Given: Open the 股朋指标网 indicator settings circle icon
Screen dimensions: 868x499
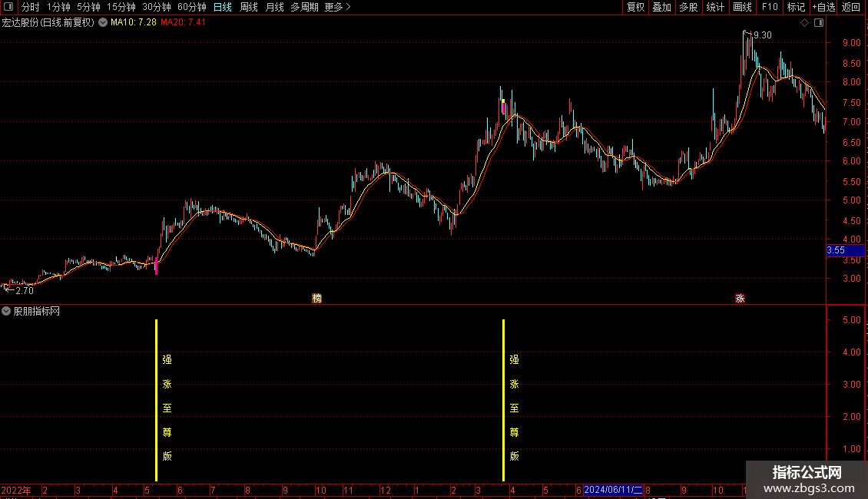Looking at the screenshot, I should pyautogui.click(x=6, y=311).
